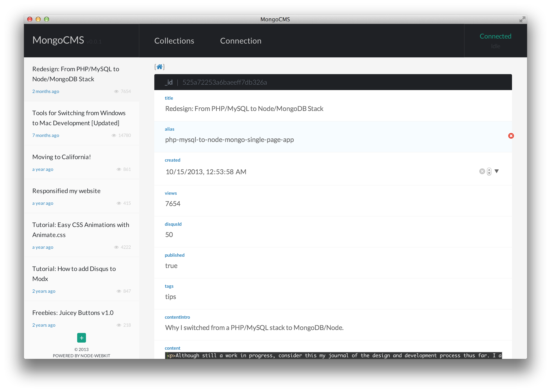Open the Collections menu

(x=174, y=41)
